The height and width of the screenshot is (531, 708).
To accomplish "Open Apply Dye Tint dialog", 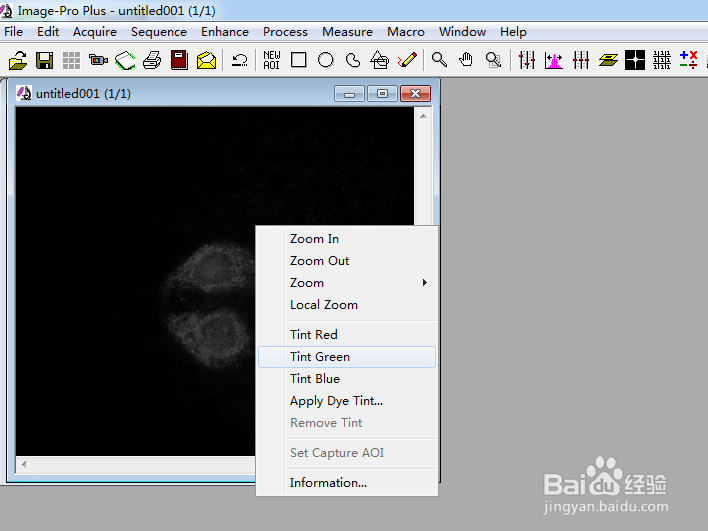I will coord(347,401).
